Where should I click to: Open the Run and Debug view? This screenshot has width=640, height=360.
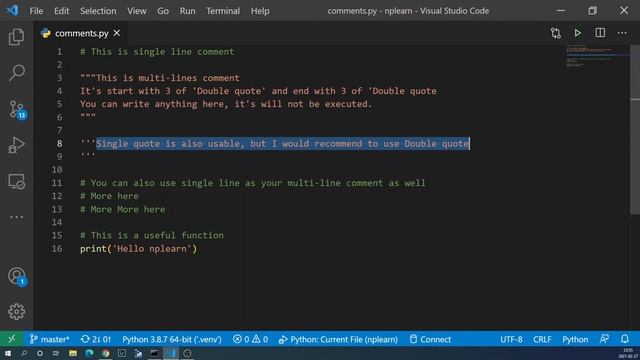coord(16,145)
